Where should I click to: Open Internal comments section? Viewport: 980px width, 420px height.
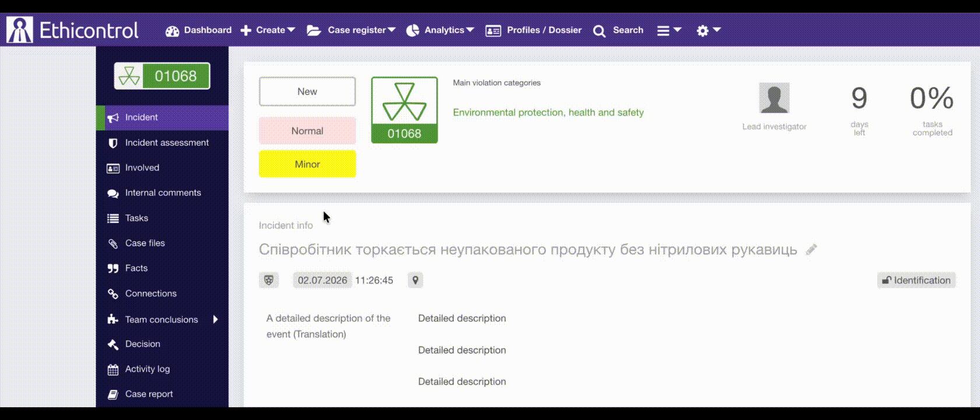pyautogui.click(x=163, y=192)
